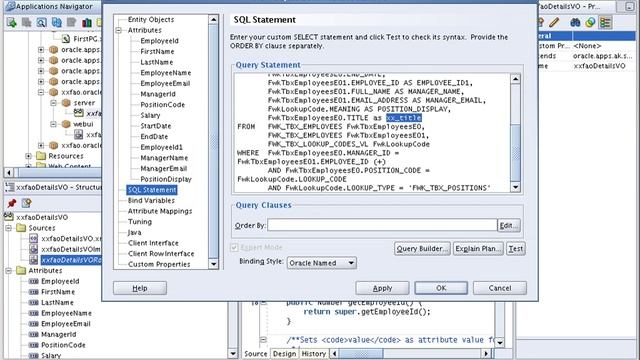The height and width of the screenshot is (360, 640).
Task: Switch to the History editor tab
Action: [x=313, y=353]
